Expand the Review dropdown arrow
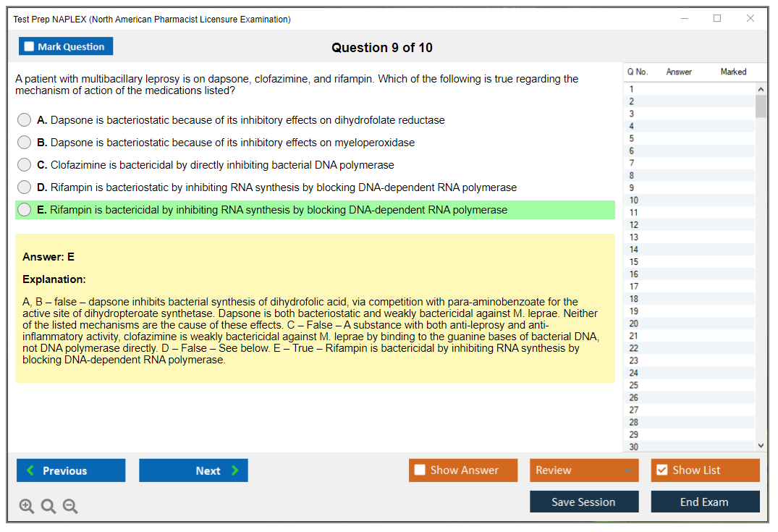Image resolution: width=778 pixels, height=532 pixels. 627,470
